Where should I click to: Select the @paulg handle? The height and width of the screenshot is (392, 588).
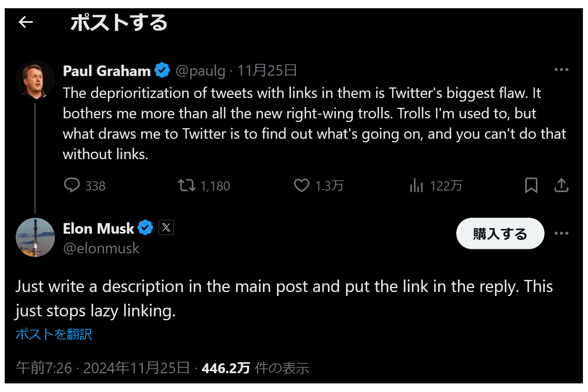(200, 71)
